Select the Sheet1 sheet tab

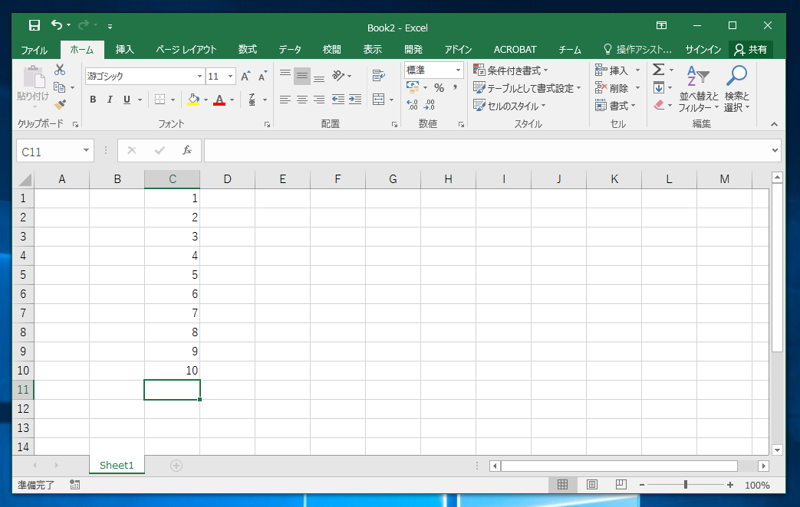(x=116, y=465)
